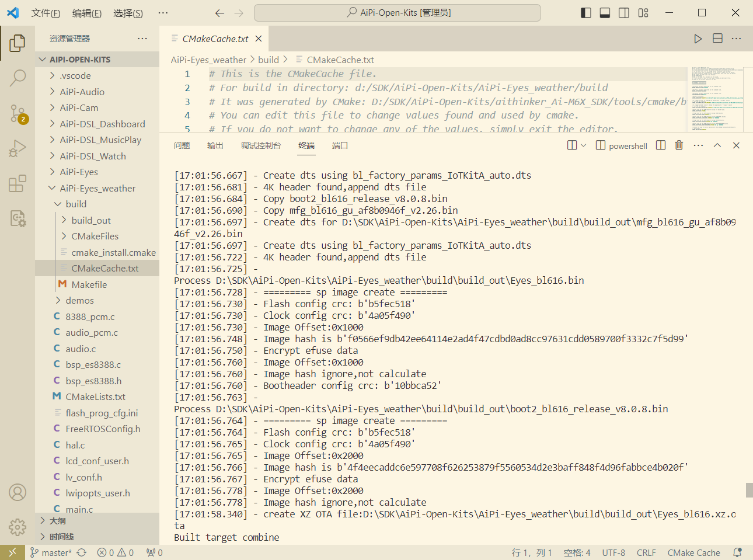Open Explorer panel ellipsis menu
This screenshot has height=560, width=753.
tap(142, 39)
